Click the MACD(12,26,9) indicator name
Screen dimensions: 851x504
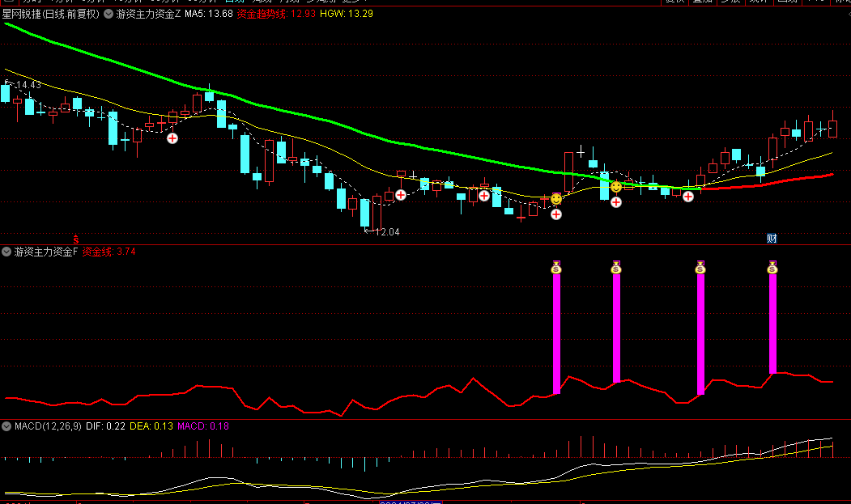(48, 426)
